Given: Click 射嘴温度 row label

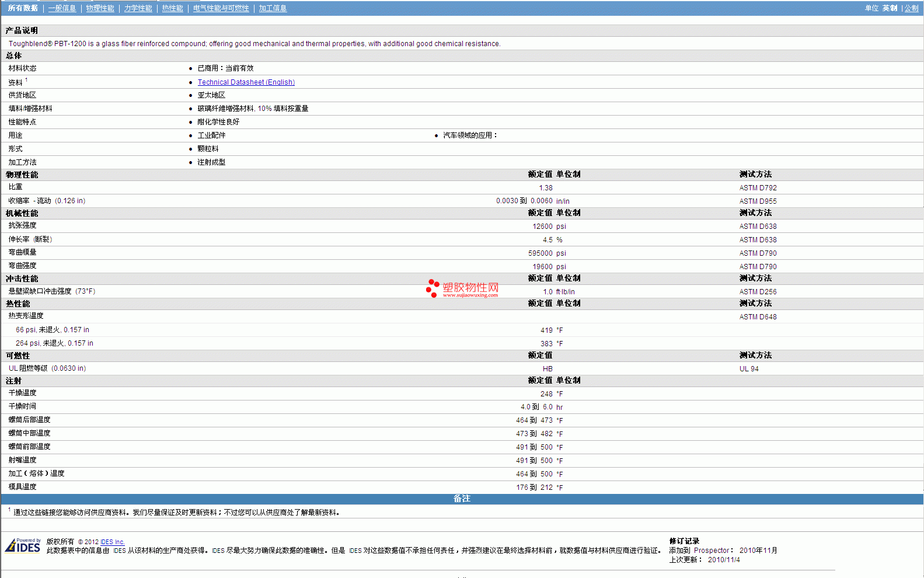Looking at the screenshot, I should click(22, 460).
